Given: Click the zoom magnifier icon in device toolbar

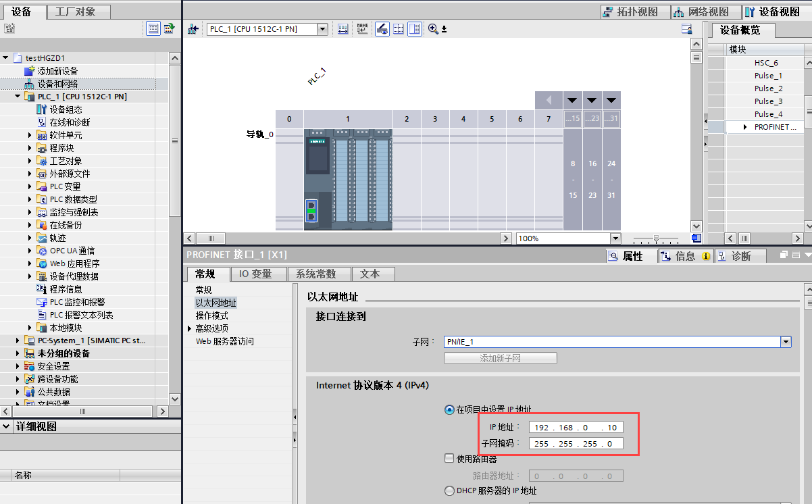Looking at the screenshot, I should click(x=433, y=29).
